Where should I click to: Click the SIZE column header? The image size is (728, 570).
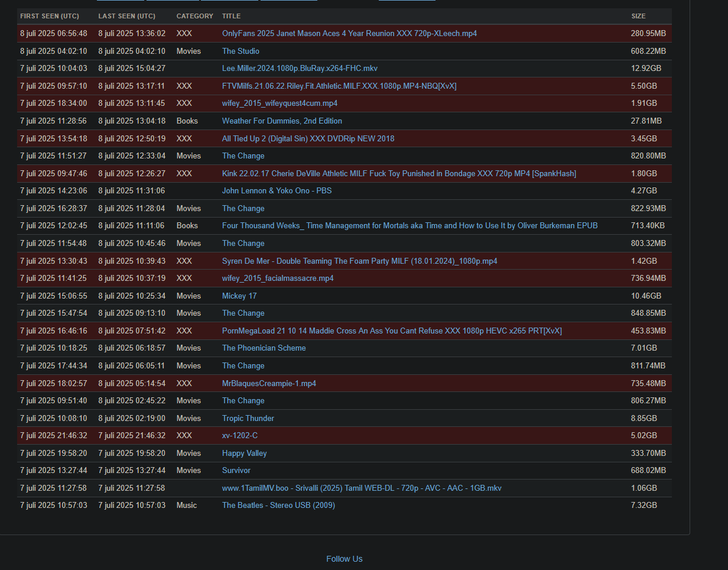pos(638,16)
